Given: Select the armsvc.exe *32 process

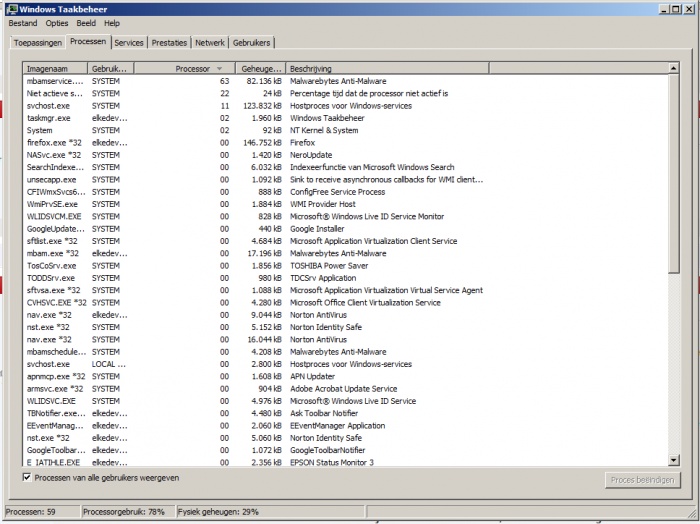Looking at the screenshot, I should pyautogui.click(x=346, y=389).
